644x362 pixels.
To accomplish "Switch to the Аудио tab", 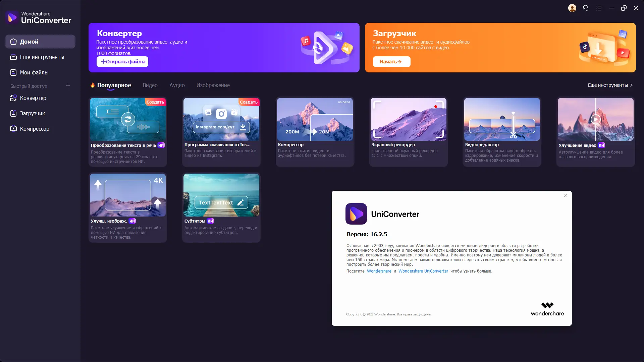I will pos(177,85).
